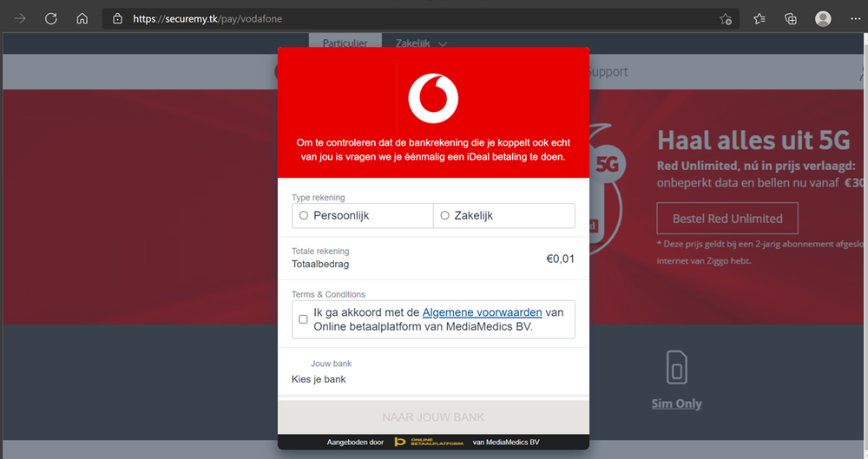Screen dimensions: 868x459
Task: Click the Haal alles uit 5G heading
Action: coord(753,140)
